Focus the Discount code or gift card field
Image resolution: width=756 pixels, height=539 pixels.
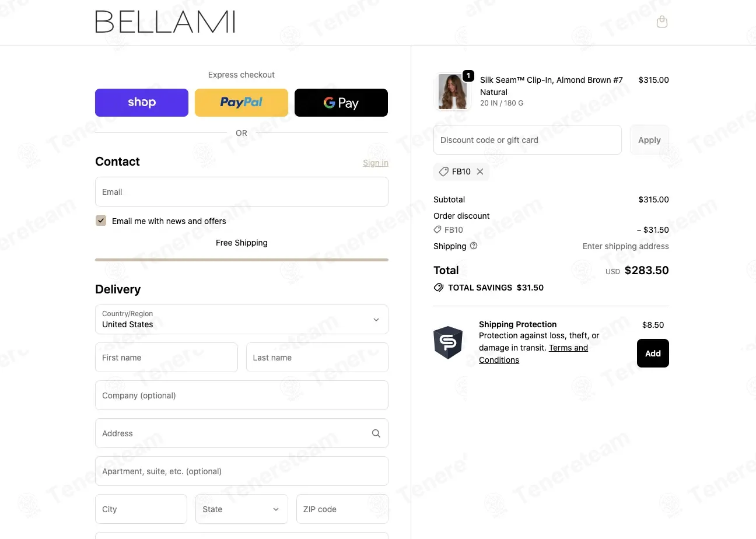[527, 140]
